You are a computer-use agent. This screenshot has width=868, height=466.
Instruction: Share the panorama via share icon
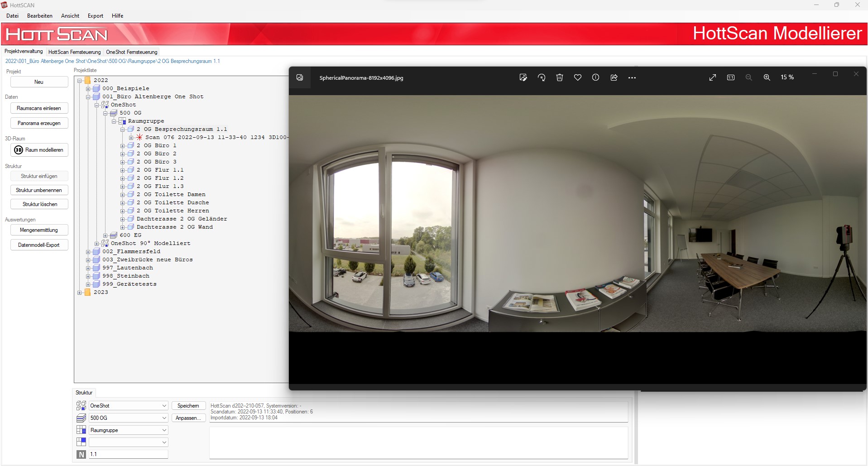tap(614, 77)
